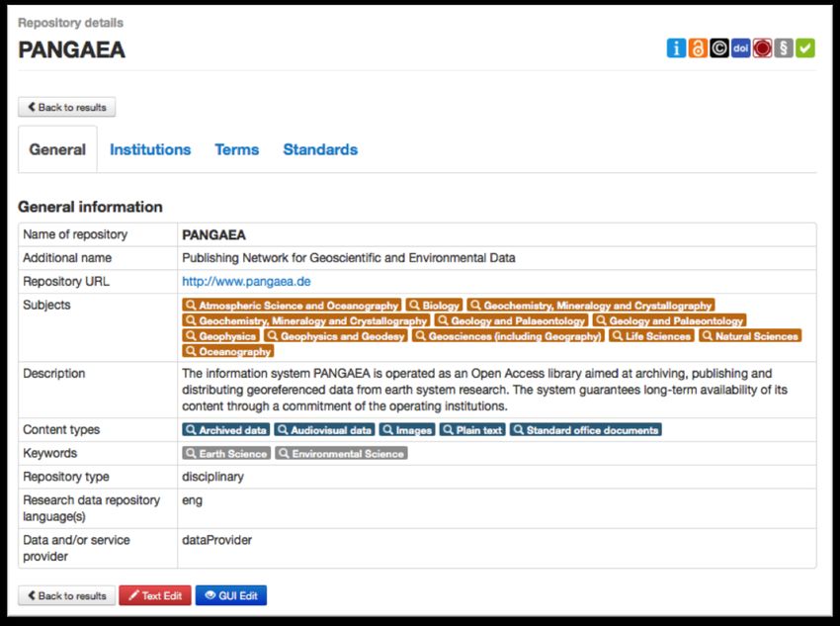Viewport: 840px width, 626px height.
Task: Search the Environmental Science keyword tag
Action: pyautogui.click(x=341, y=453)
